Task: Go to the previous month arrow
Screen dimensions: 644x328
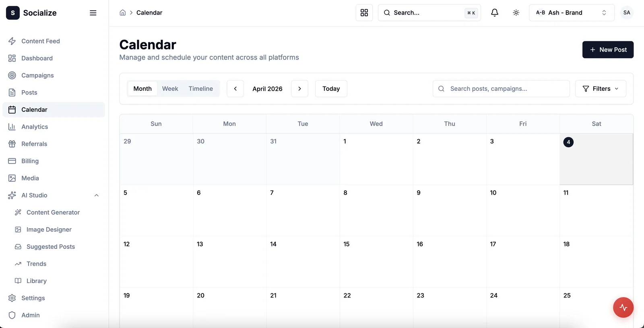Action: click(x=235, y=89)
